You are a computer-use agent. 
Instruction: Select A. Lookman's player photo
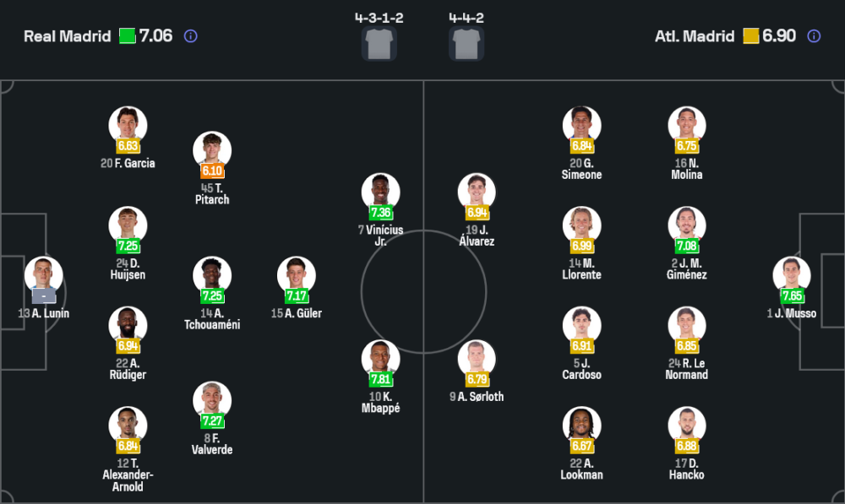[x=582, y=425]
